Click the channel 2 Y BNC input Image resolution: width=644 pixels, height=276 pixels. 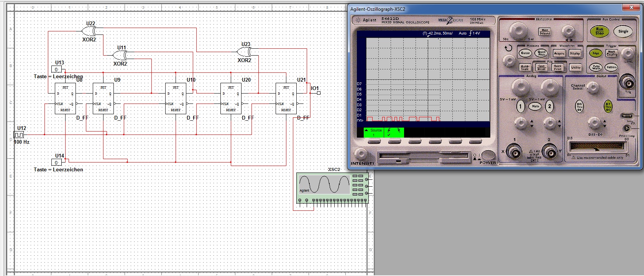tap(550, 152)
